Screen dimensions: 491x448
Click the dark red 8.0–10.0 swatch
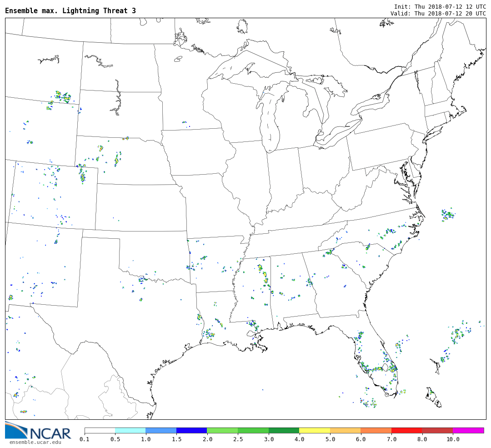pyautogui.click(x=437, y=430)
